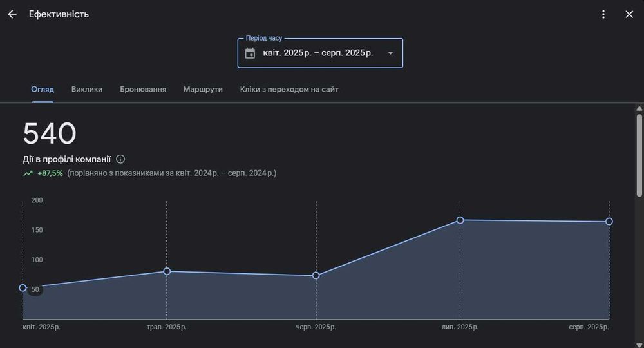
Task: Go to the Маршрути tab
Action: 203,89
